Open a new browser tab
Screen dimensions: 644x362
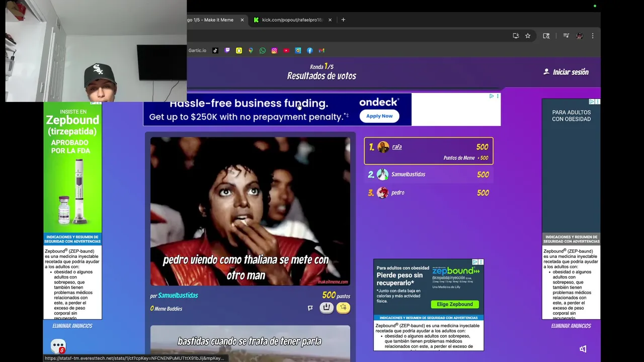coord(343,20)
